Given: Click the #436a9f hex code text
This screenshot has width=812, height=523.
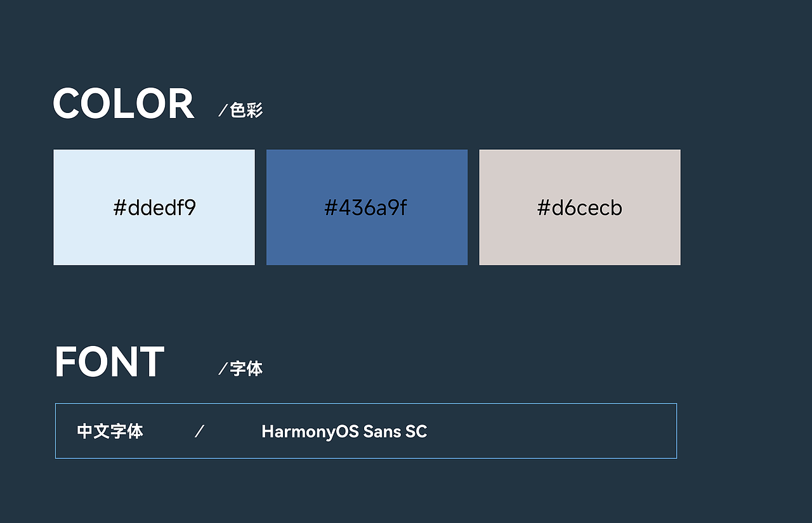Looking at the screenshot, I should [365, 208].
